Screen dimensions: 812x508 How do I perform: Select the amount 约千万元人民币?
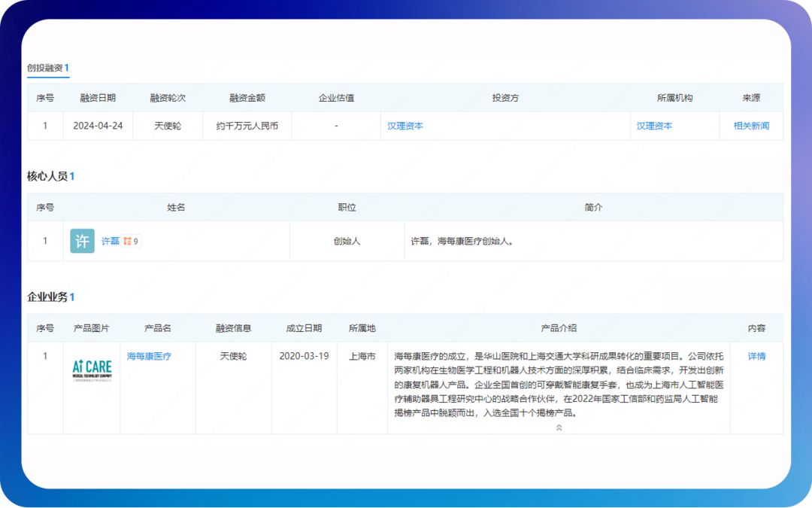[x=247, y=126]
